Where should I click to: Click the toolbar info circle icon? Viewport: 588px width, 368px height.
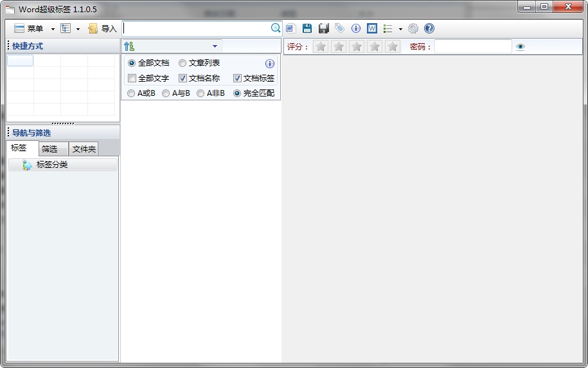(x=356, y=28)
